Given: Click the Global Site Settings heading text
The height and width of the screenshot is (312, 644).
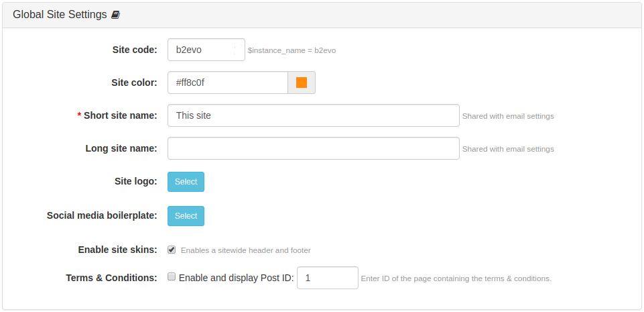Looking at the screenshot, I should pyautogui.click(x=60, y=15).
